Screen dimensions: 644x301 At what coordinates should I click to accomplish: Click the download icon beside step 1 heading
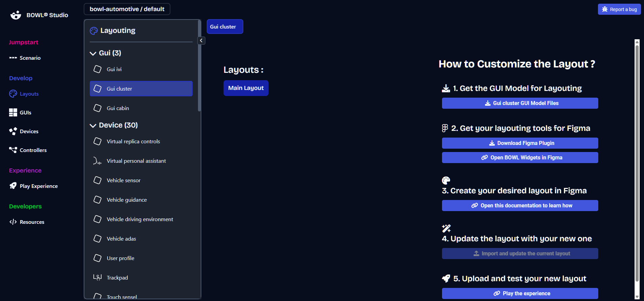click(x=446, y=88)
